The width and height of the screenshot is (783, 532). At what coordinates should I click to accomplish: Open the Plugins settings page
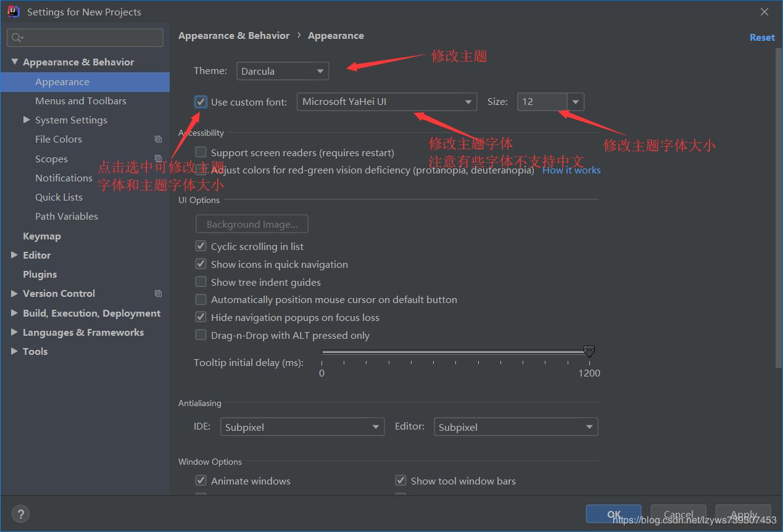[39, 274]
